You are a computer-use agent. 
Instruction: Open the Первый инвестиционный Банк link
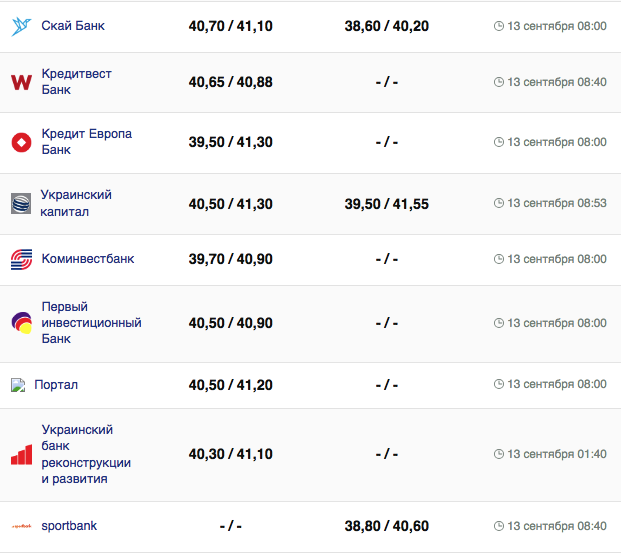(x=90, y=323)
